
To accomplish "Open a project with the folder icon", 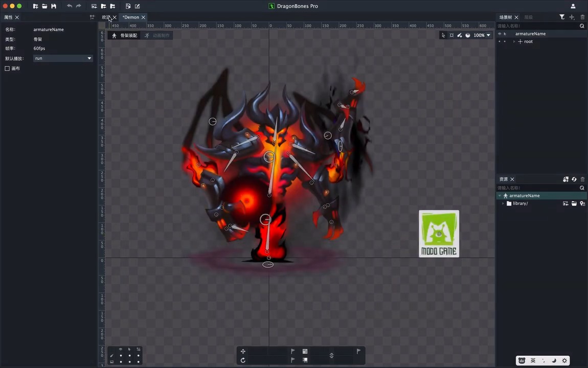I will coord(44,6).
